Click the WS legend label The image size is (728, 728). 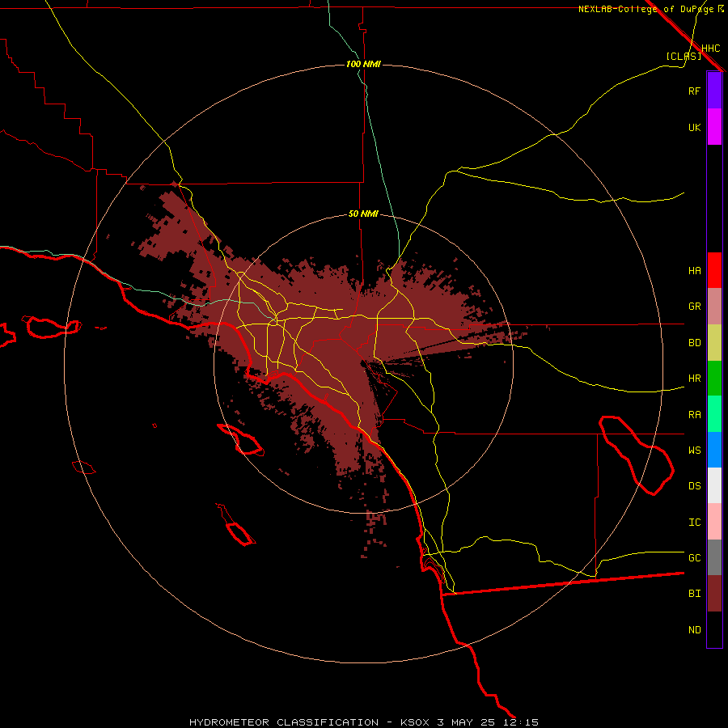click(694, 451)
